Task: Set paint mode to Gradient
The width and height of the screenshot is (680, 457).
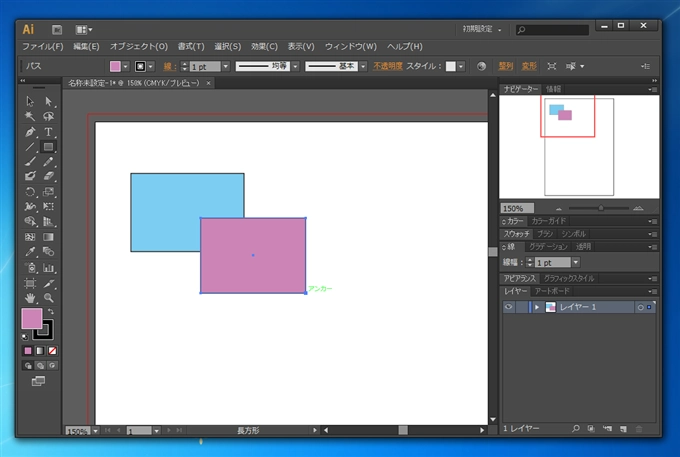Action: click(x=40, y=351)
